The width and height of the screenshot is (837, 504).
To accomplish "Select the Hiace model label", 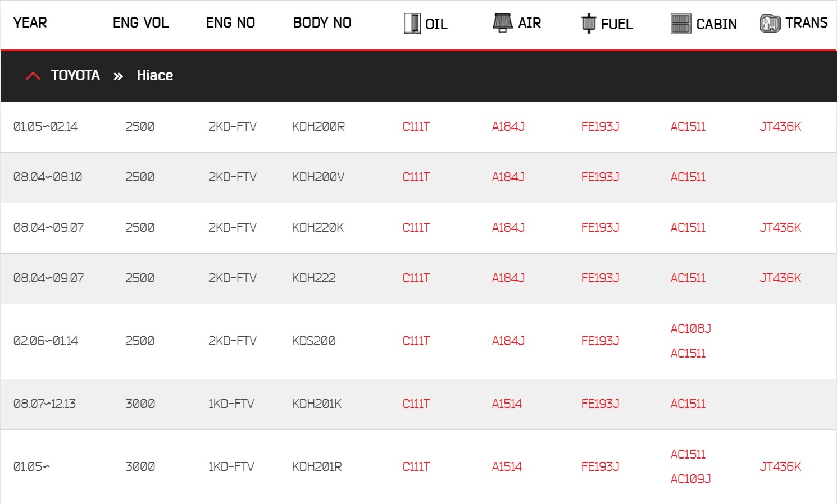I will [x=155, y=75].
